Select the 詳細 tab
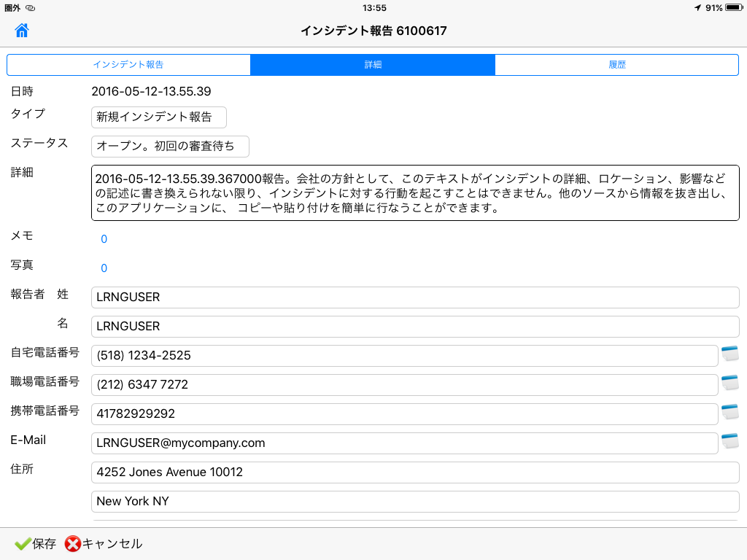Screen dimensions: 747x560 [x=373, y=65]
